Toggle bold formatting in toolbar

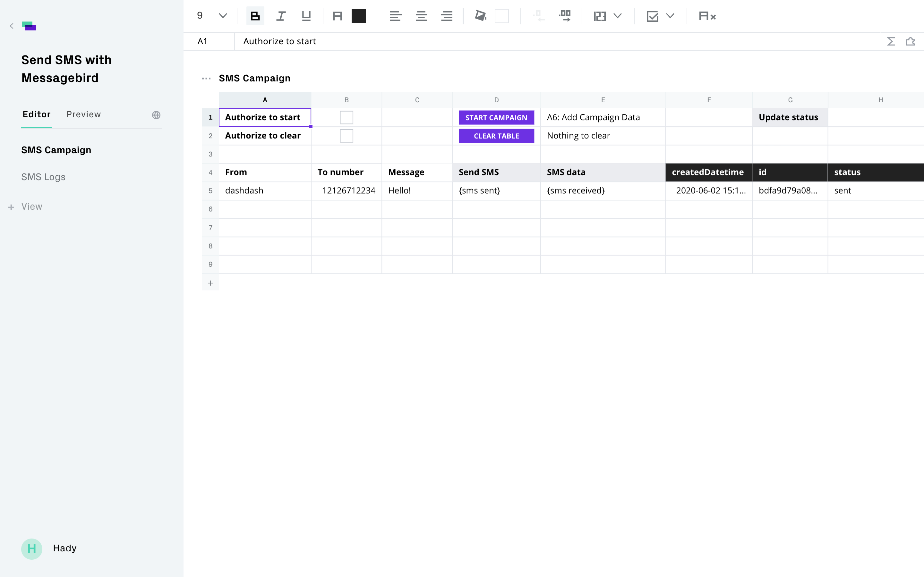coord(255,16)
